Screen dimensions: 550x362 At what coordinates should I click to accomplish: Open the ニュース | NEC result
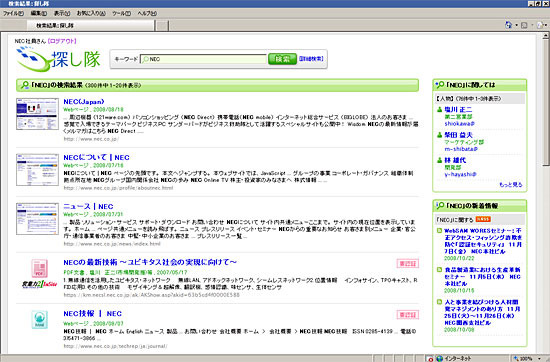point(88,207)
